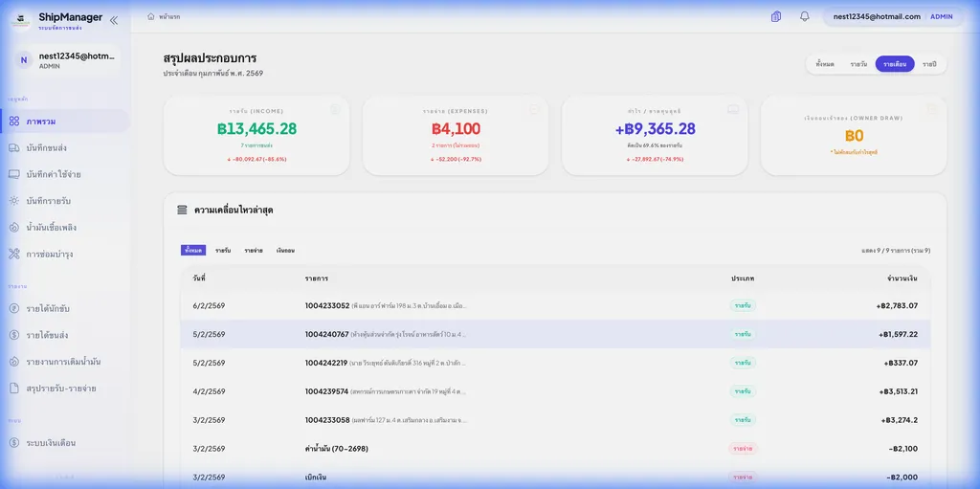Switch period selector to รายปี
The height and width of the screenshot is (489, 980).
coord(929,64)
